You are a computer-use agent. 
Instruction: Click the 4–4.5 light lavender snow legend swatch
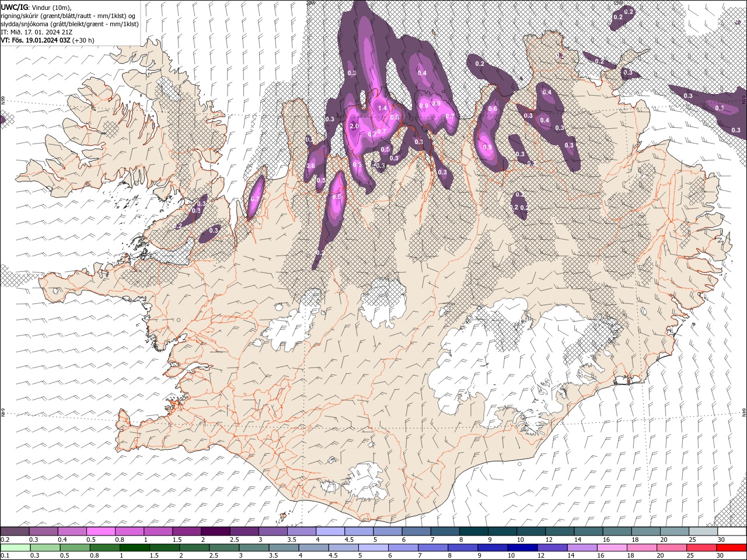pos(329,531)
